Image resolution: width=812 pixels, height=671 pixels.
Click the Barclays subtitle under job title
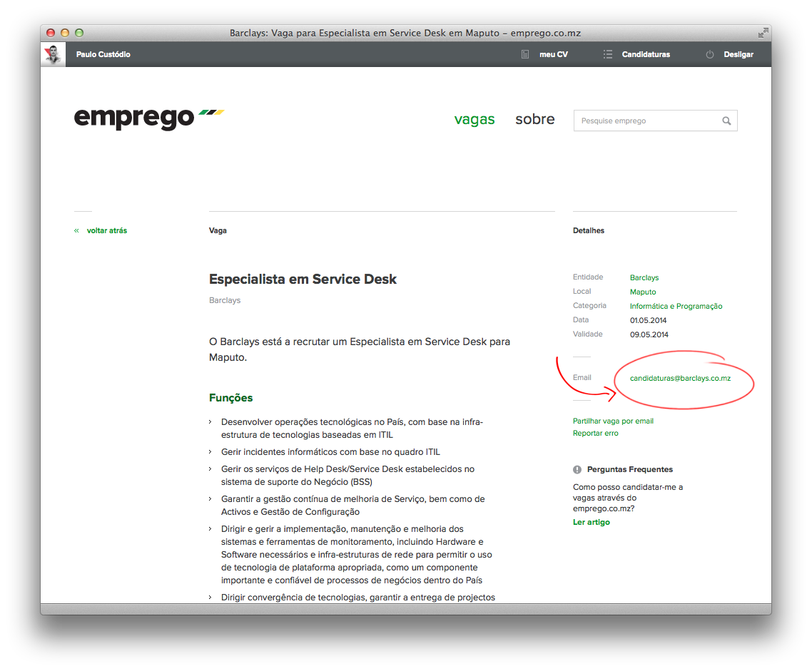pyautogui.click(x=225, y=300)
